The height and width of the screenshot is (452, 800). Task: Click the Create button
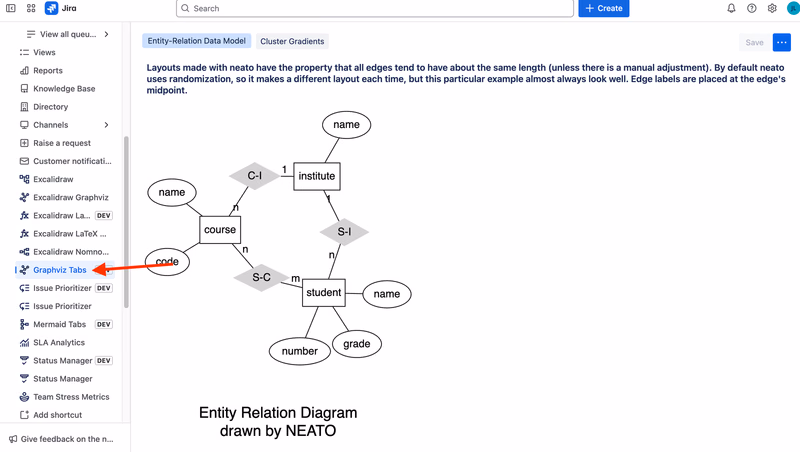pos(604,8)
